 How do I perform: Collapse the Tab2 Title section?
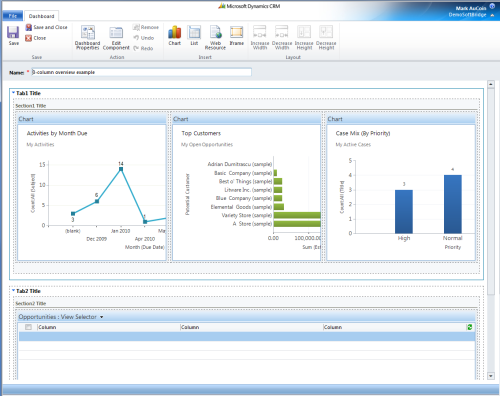13,291
